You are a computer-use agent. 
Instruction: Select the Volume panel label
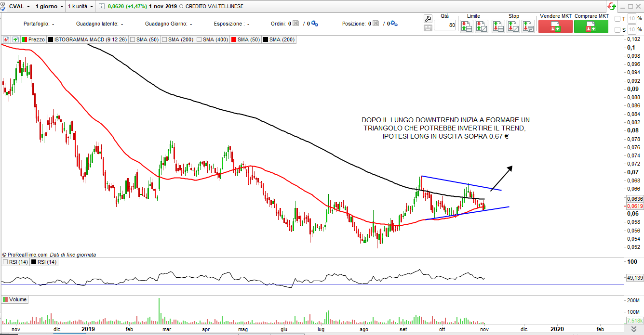pos(18,299)
